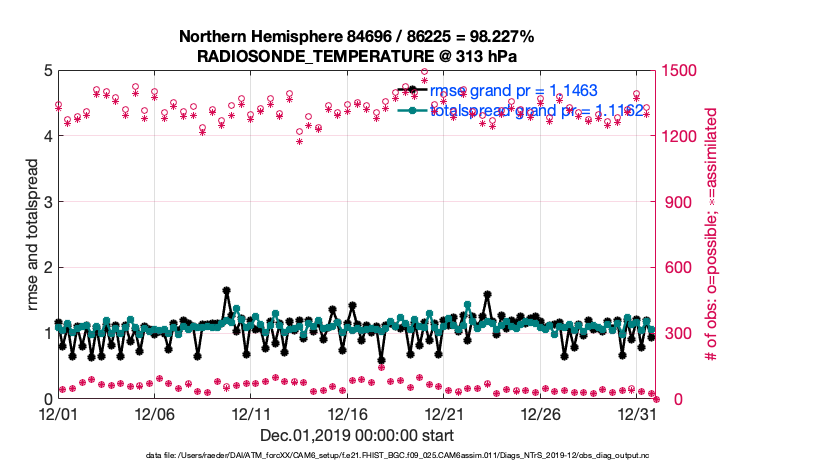830x470 pixels.
Task: Click the teal totalspread legend line marker
Action: (x=408, y=111)
